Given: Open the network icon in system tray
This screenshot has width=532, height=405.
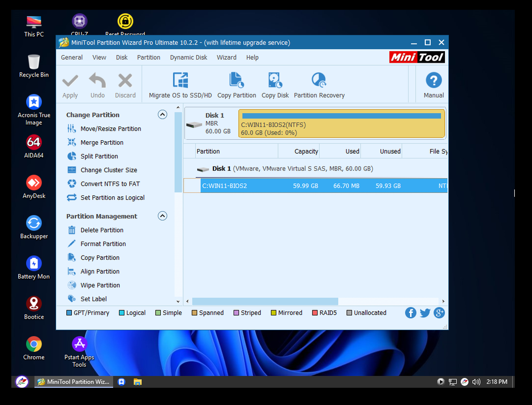Looking at the screenshot, I should coord(453,382).
